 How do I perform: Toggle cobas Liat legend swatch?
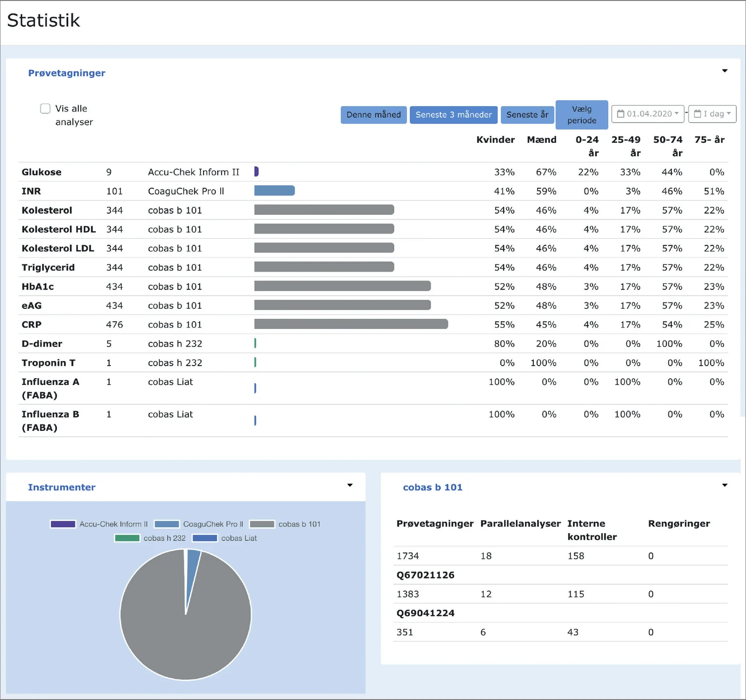coord(205,538)
